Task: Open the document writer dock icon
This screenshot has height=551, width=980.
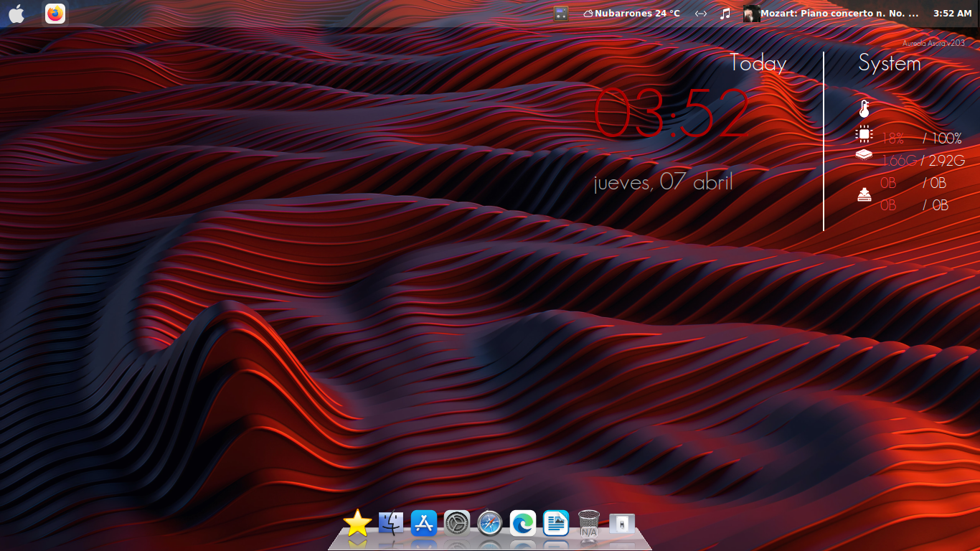Action: pos(556,524)
